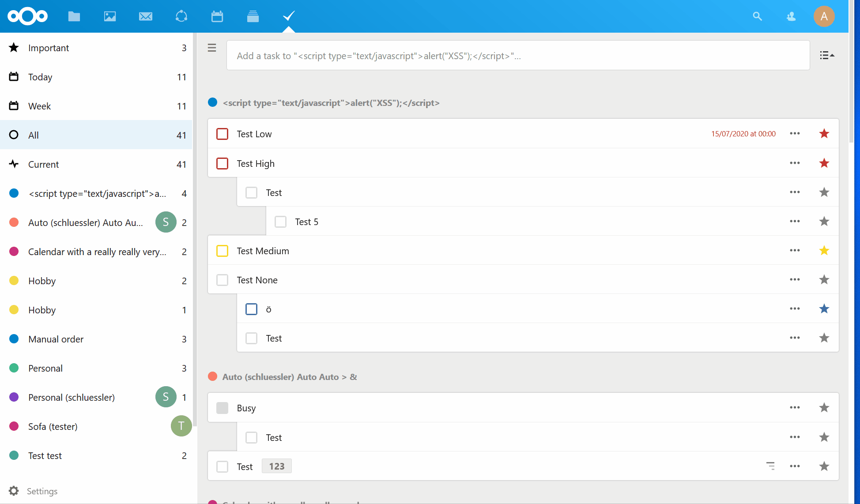Open the sort order dropdown

coord(826,55)
